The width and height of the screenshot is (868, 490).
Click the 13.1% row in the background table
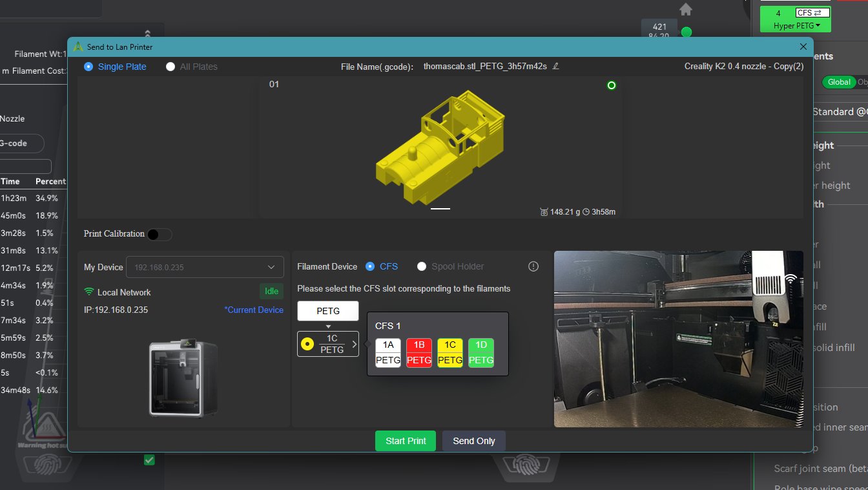pos(34,250)
